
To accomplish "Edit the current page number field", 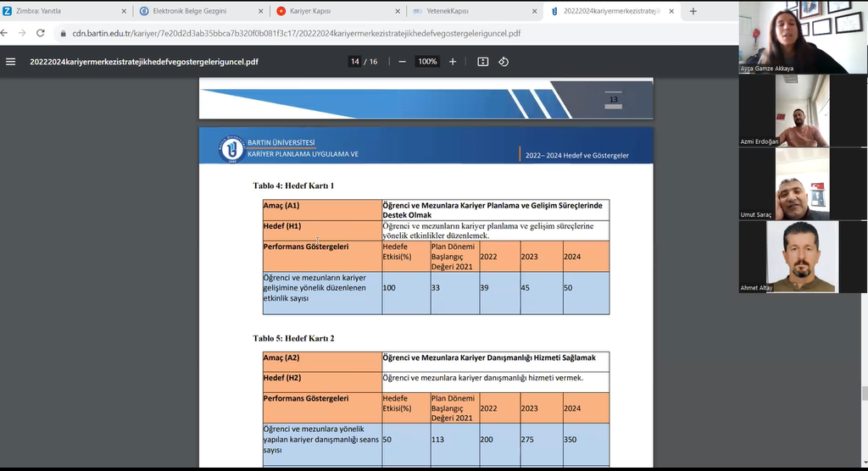I will point(355,62).
